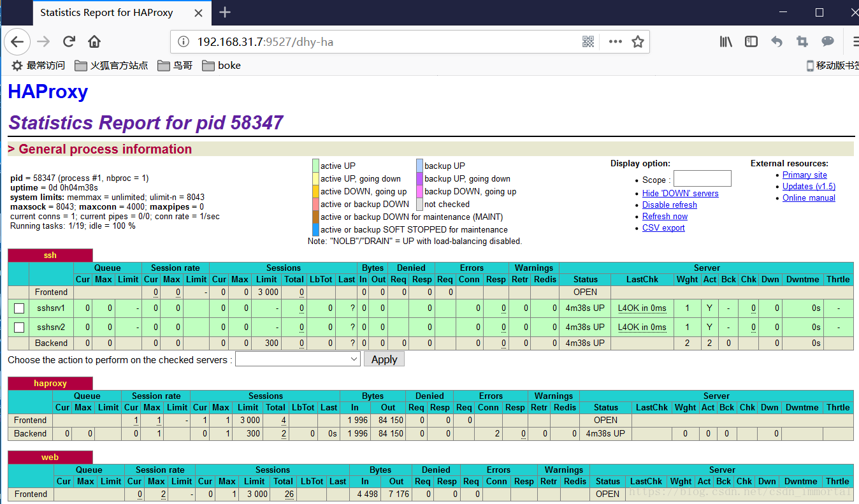Click the Apply button
Screen dimensions: 859x504
pyautogui.click(x=384, y=359)
